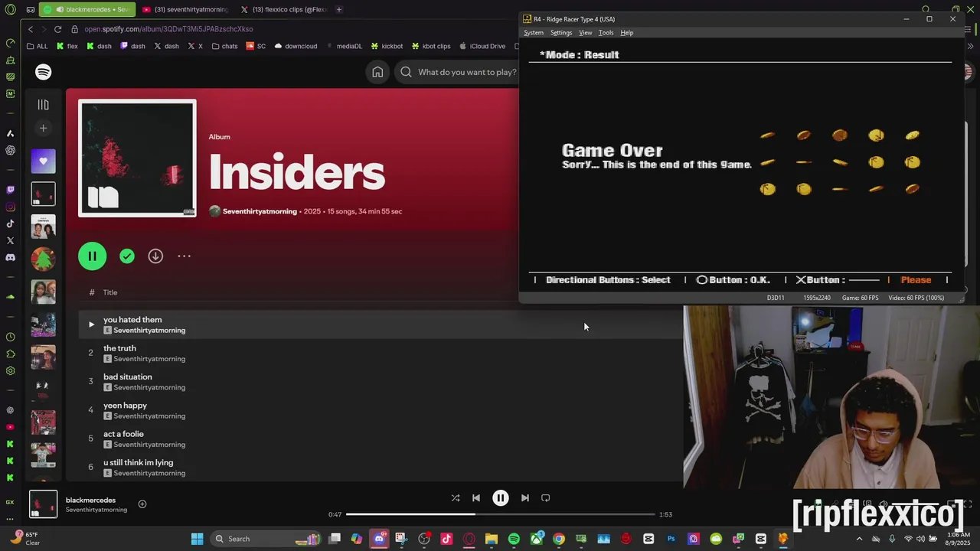Open the kickbot bookmark
Screen dimensions: 980x551
[x=387, y=46]
